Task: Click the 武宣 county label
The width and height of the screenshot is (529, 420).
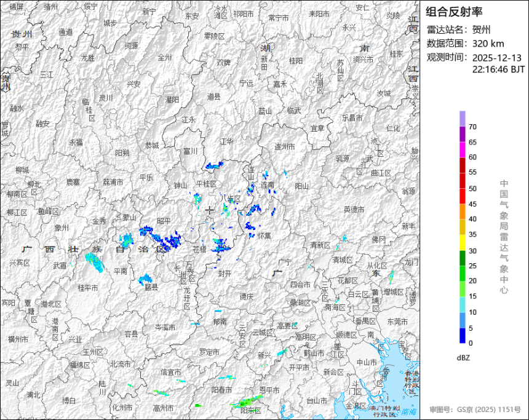Action: tap(60, 266)
